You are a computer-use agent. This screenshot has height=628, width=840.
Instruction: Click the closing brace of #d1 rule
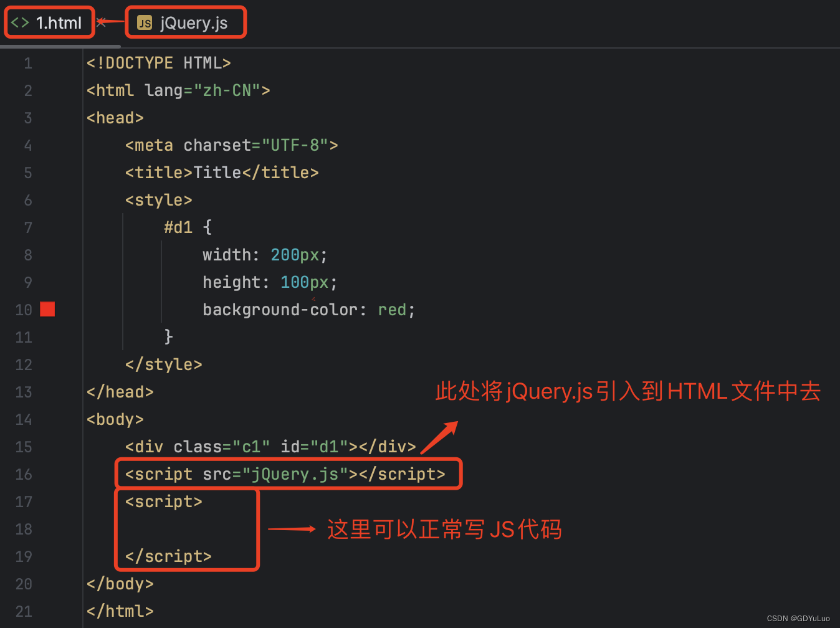168,336
